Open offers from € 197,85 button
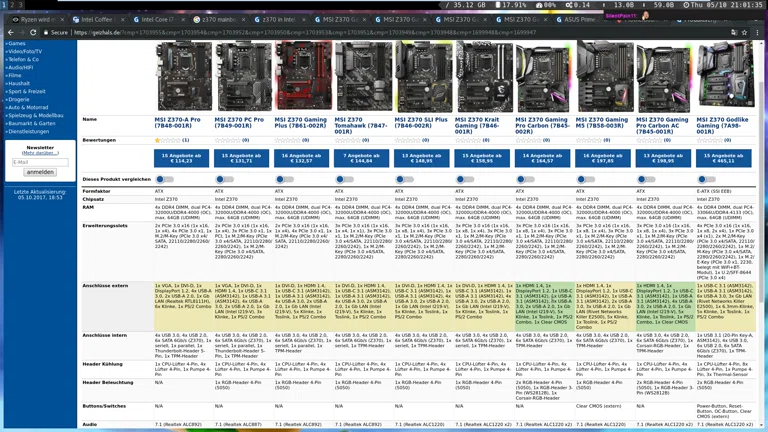Viewport: 768px width, 432px height. [603, 158]
